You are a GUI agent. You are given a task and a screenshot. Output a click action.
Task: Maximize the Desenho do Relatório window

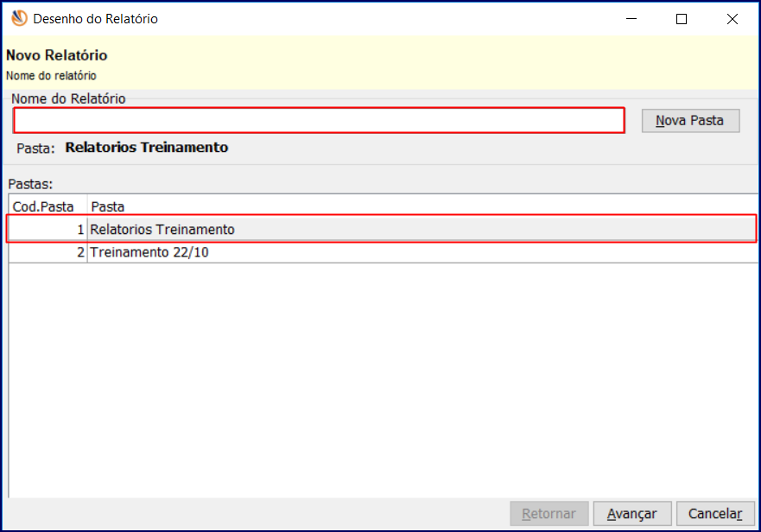click(x=682, y=18)
